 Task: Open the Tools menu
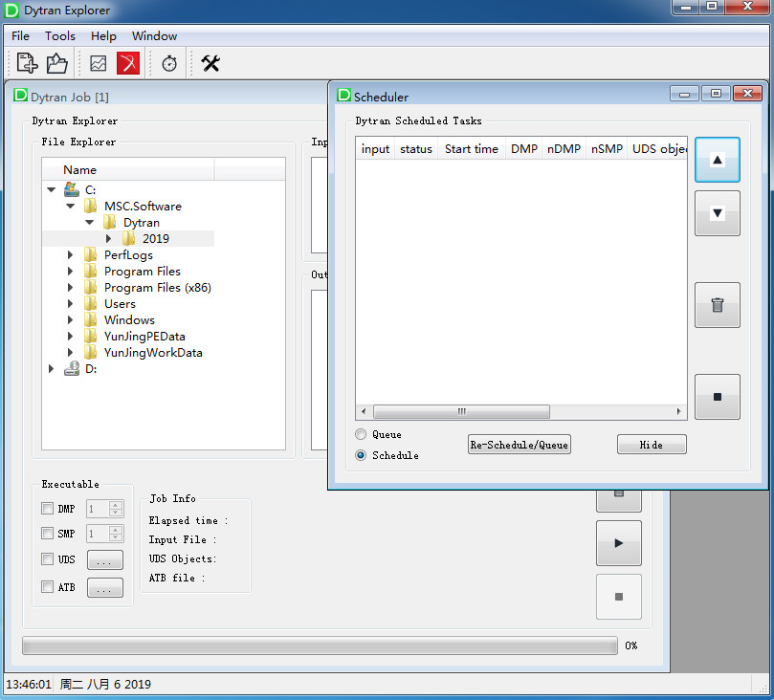click(x=60, y=36)
